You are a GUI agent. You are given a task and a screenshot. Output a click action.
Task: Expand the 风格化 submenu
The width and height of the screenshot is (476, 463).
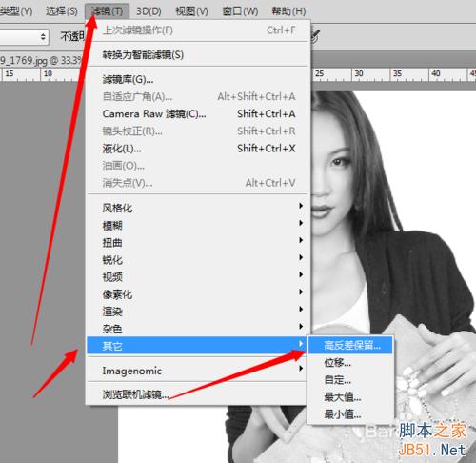(198, 208)
